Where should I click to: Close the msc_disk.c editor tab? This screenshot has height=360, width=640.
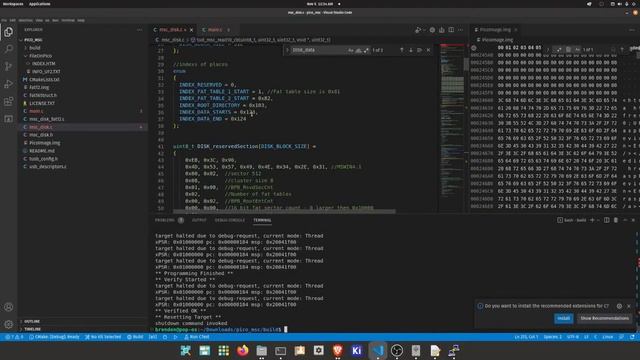(x=191, y=30)
